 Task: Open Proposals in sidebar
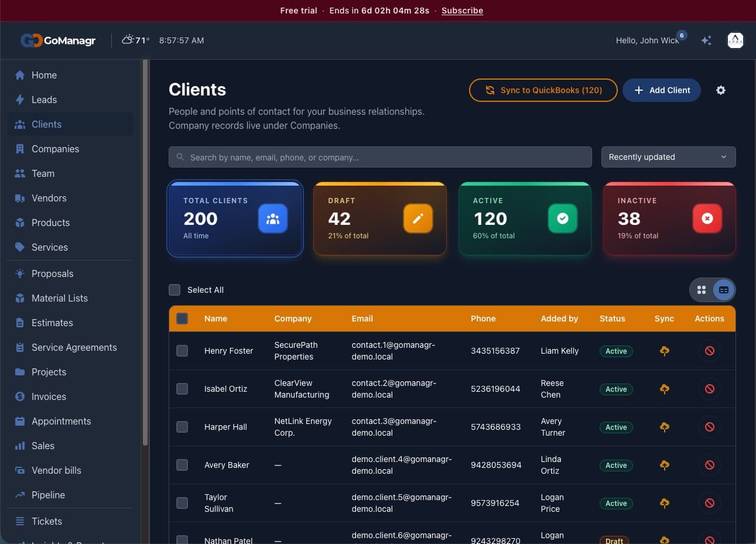pos(70,273)
